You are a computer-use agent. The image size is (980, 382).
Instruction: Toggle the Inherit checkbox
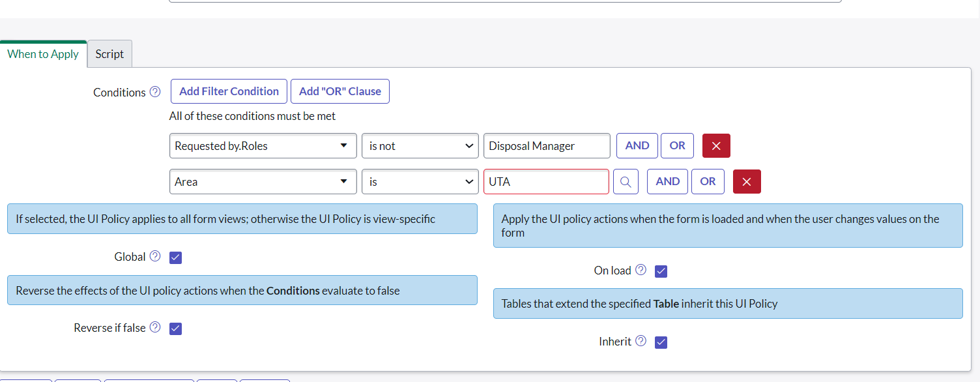pos(661,342)
